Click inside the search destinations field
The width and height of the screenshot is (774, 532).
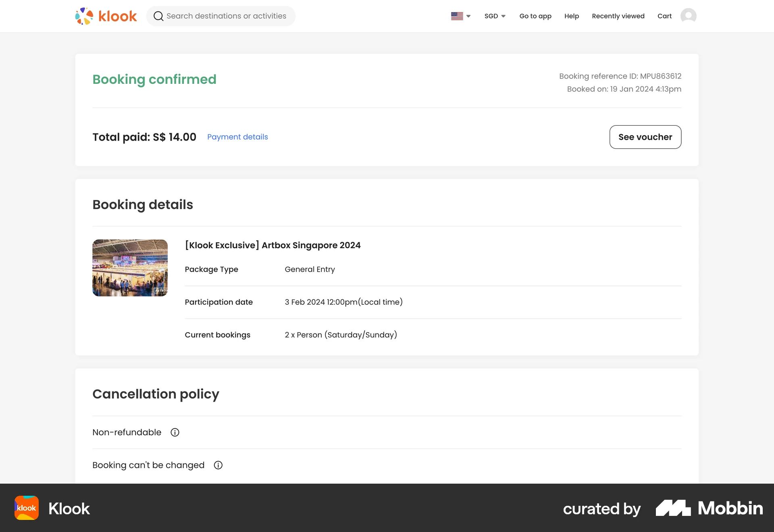coord(226,16)
